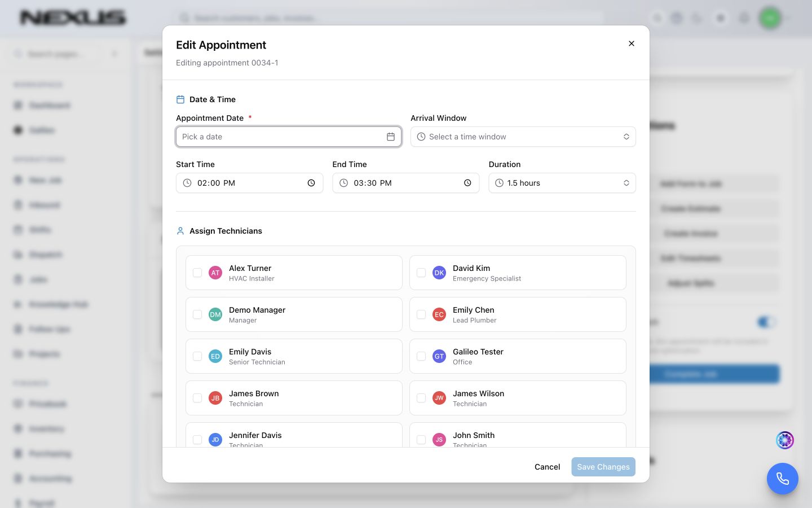Click the green user avatar in header
Screen dimensions: 812x508
[770, 18]
